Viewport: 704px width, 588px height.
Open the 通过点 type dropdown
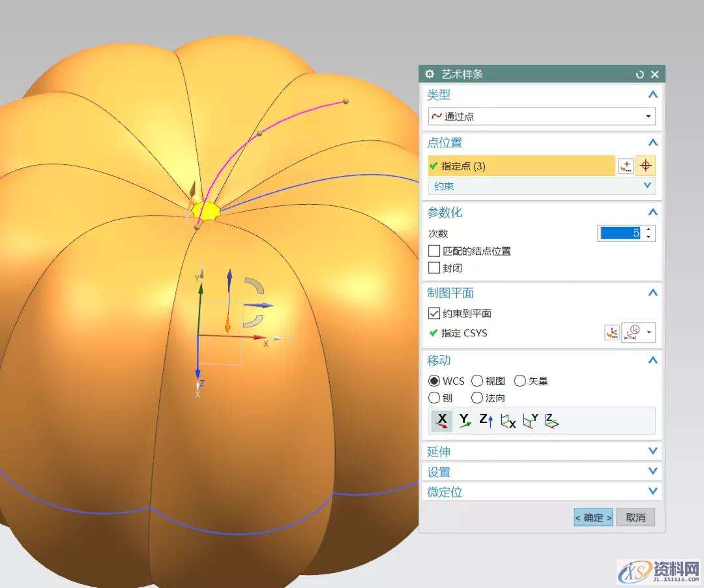[648, 116]
